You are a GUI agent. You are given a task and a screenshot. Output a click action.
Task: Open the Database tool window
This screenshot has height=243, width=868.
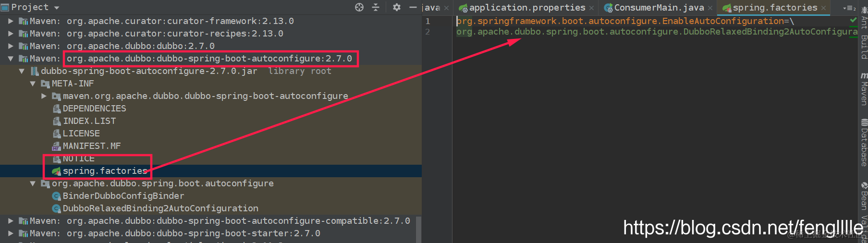pos(864,142)
